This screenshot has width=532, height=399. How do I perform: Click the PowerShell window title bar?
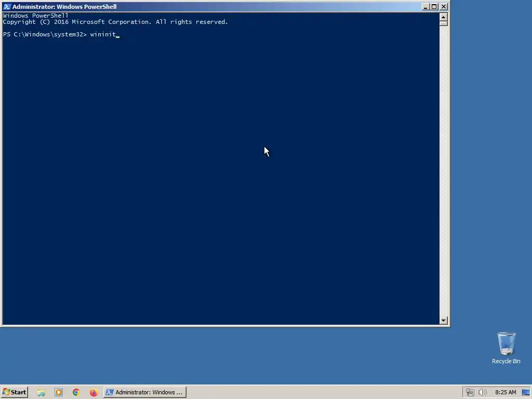(x=217, y=7)
